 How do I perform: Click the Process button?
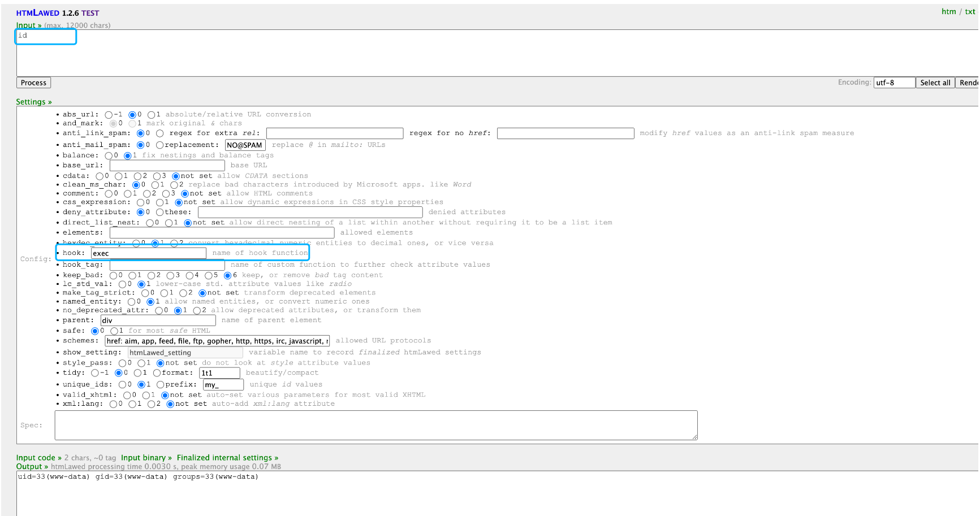click(x=33, y=83)
